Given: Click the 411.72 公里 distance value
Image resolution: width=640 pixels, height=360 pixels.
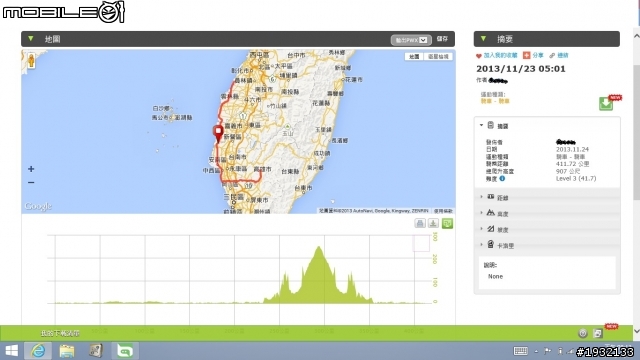Looking at the screenshot, I should [x=573, y=164].
